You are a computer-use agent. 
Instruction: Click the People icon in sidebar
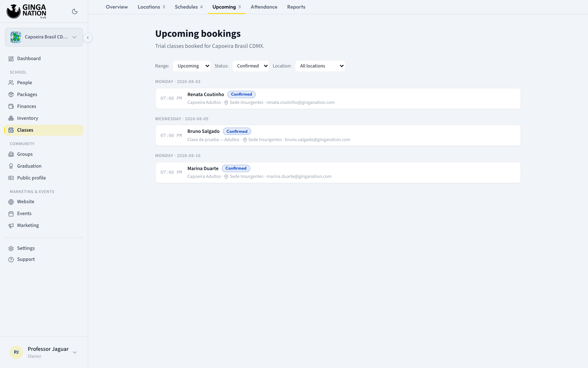(x=11, y=83)
